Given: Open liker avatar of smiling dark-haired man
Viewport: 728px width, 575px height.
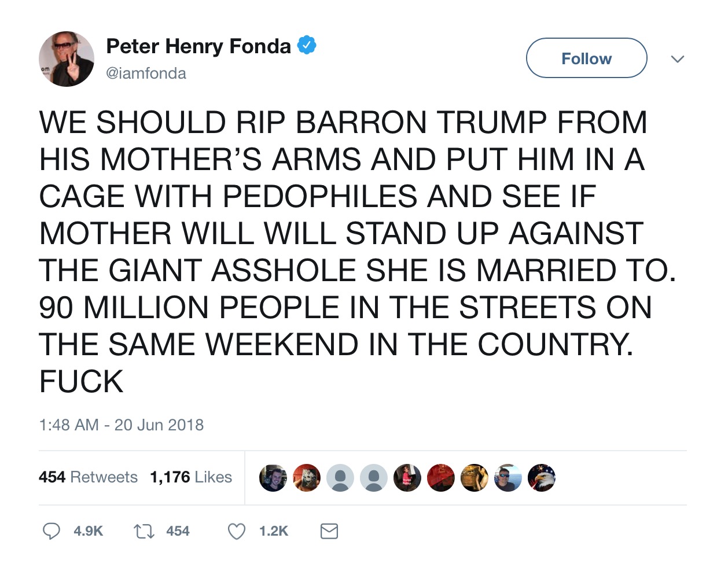Looking at the screenshot, I should 273,478.
